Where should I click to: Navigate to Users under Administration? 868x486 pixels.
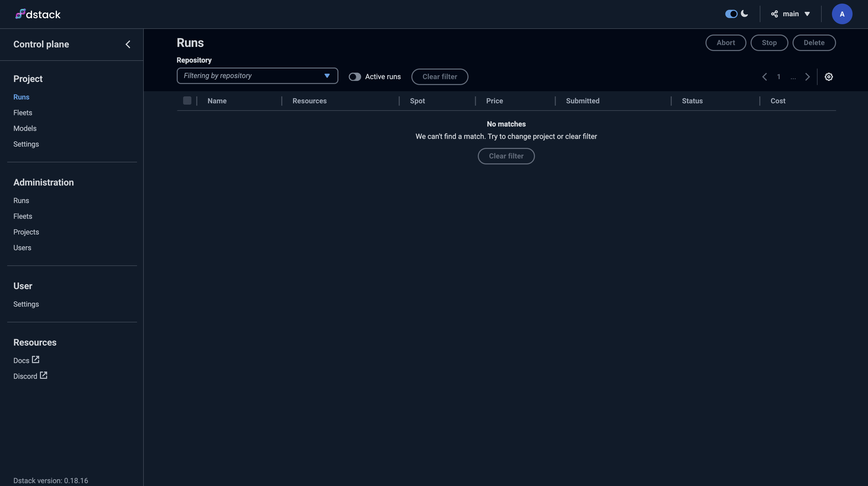pos(22,248)
